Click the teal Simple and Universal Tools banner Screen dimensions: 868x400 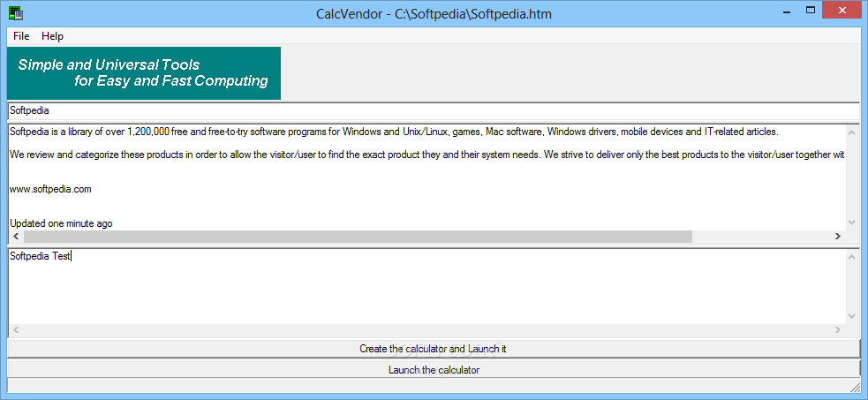(x=143, y=73)
